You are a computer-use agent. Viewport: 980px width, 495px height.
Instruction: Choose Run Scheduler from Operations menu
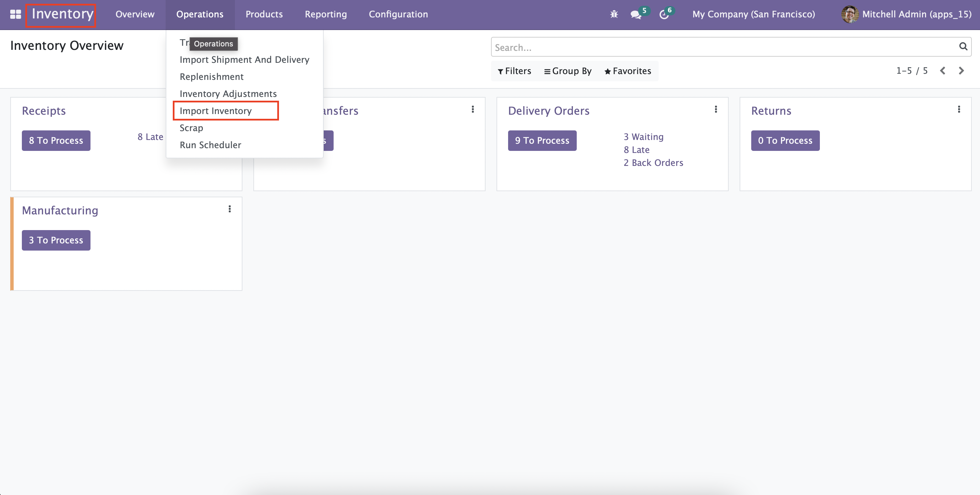click(x=210, y=145)
